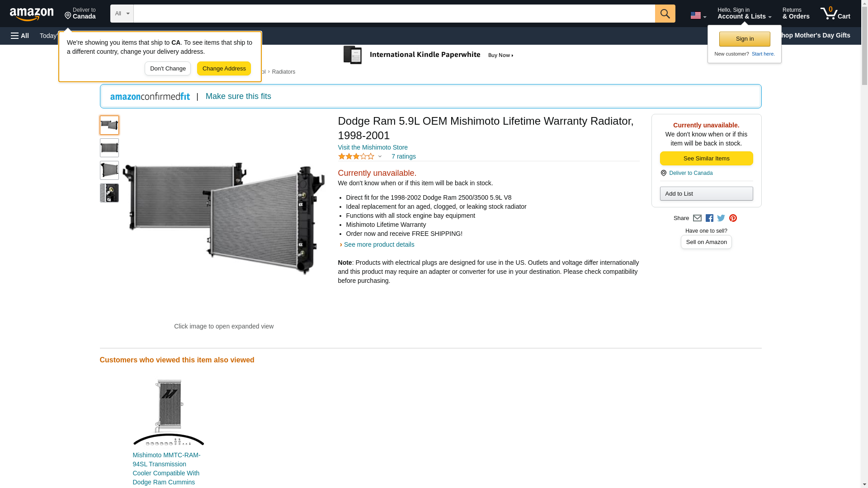The height and width of the screenshot is (488, 868).
Task: Open the cart icon
Action: pos(835,14)
